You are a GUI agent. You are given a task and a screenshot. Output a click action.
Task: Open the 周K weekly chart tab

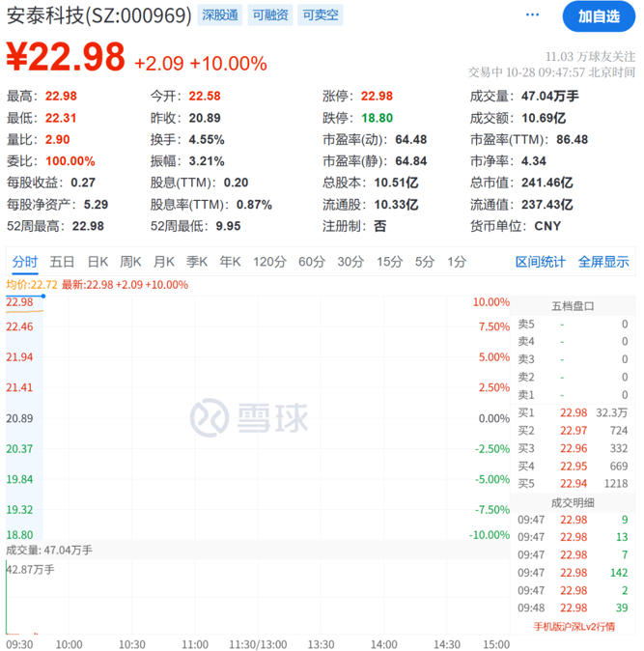pos(130,262)
